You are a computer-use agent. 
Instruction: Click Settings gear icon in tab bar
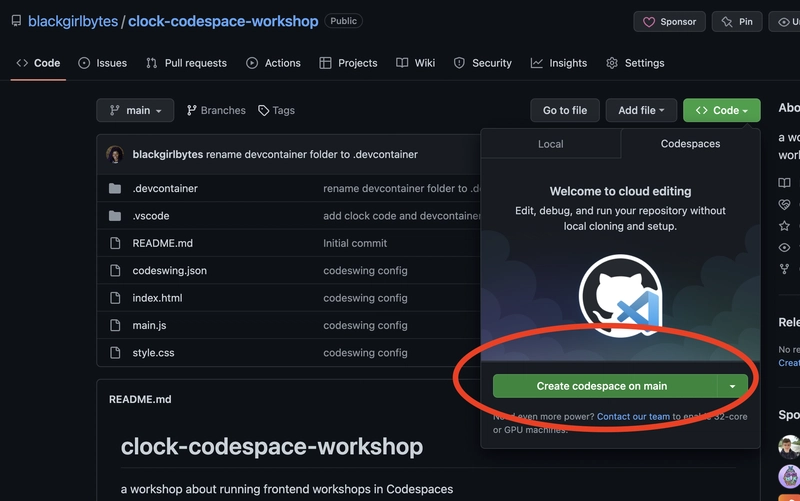click(x=612, y=63)
